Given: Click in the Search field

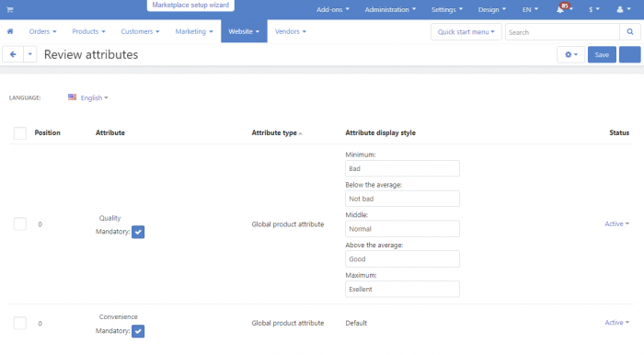Looking at the screenshot, I should (x=562, y=32).
